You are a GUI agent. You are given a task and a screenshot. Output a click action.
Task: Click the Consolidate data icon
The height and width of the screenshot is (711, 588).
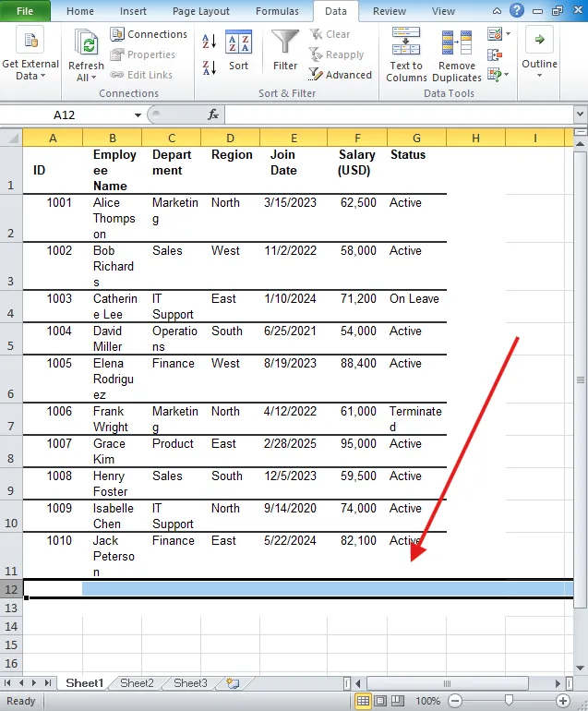coord(495,54)
